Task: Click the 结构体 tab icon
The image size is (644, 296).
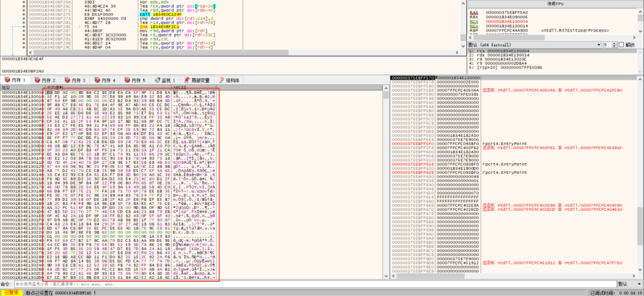Action: (223, 80)
